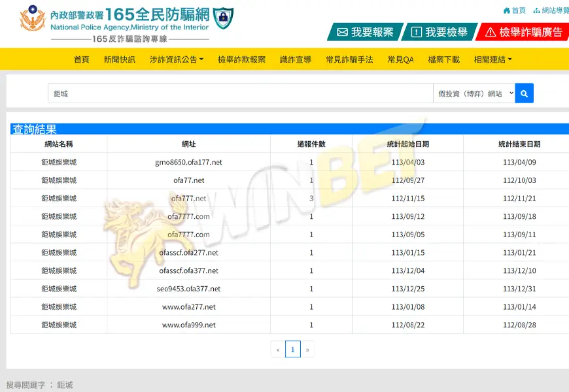Open 檢舉詐欺報案 from the nav bar
Image resolution: width=569 pixels, height=392 pixels.
click(241, 59)
